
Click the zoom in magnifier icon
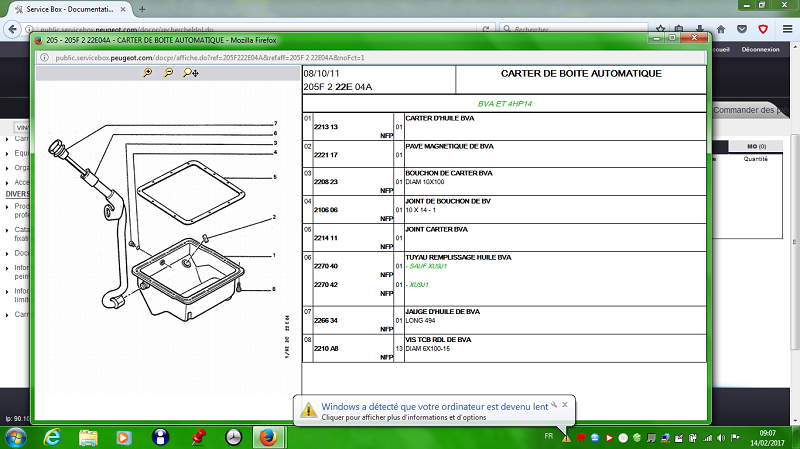click(x=147, y=73)
